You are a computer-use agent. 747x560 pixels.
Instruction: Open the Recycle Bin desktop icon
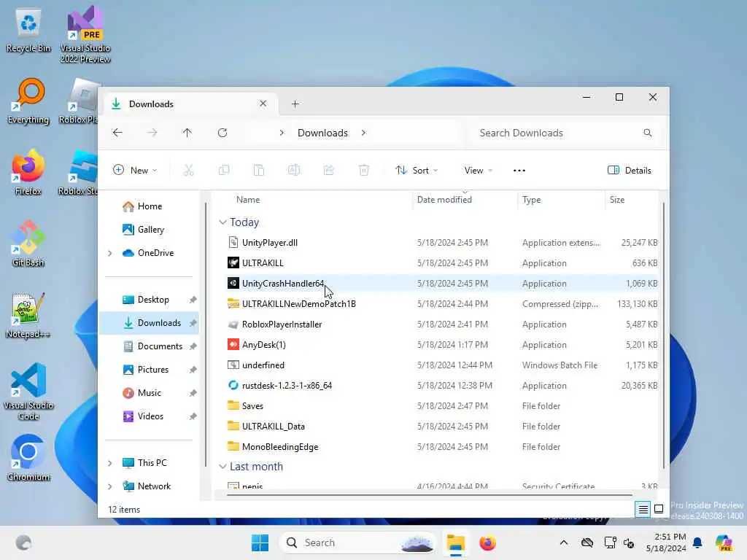tap(28, 29)
